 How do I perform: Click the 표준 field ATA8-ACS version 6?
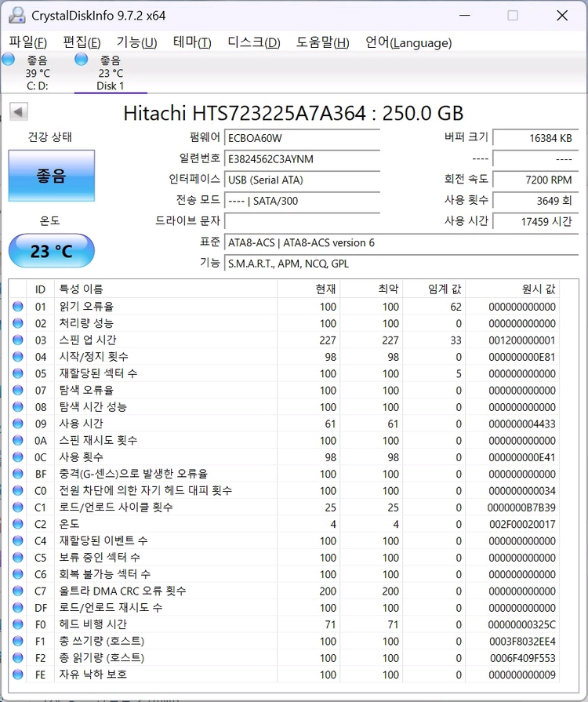pyautogui.click(x=401, y=242)
